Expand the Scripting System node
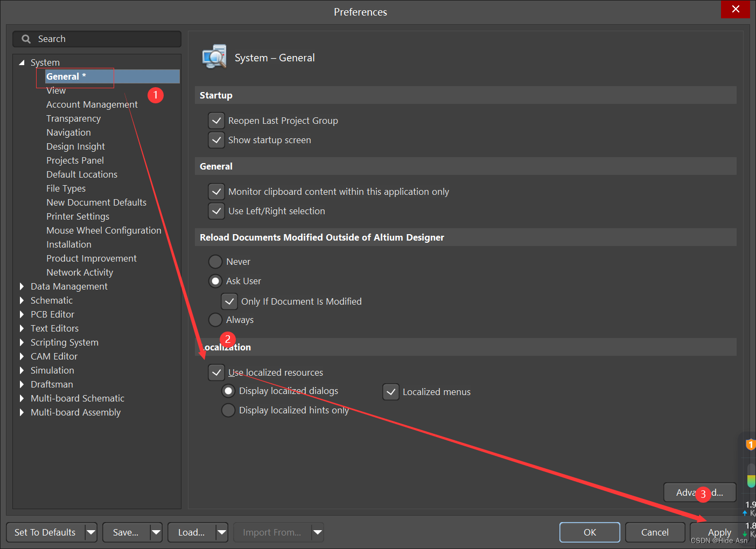Screen dimensions: 756x549 [x=22, y=342]
